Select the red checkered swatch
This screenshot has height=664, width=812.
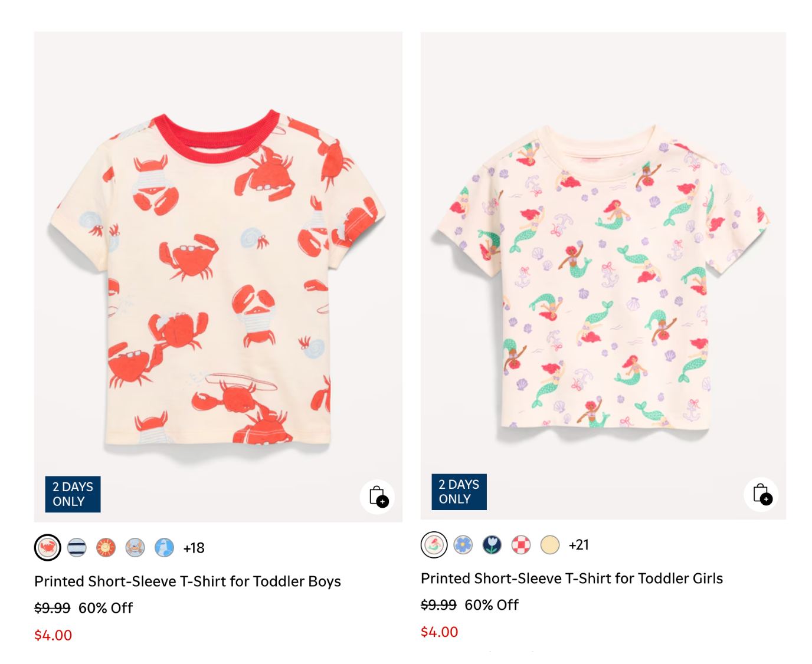[521, 545]
